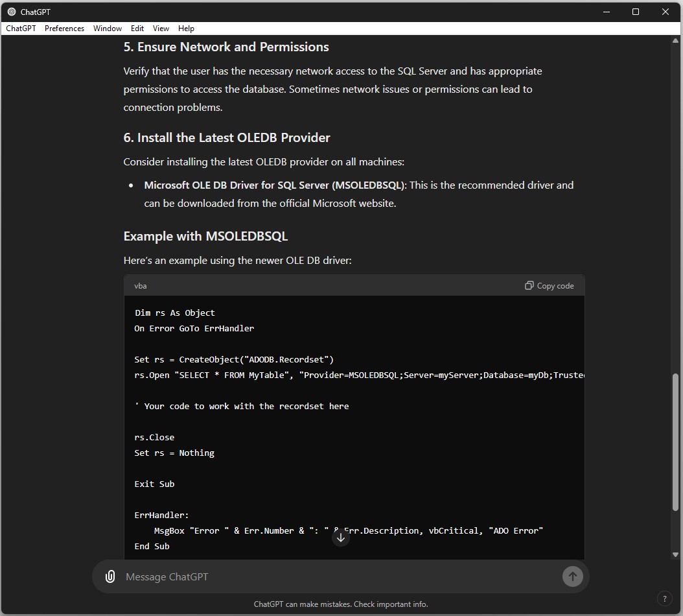Maximize the ChatGPT window
Viewport: 683px width, 616px height.
click(x=635, y=12)
